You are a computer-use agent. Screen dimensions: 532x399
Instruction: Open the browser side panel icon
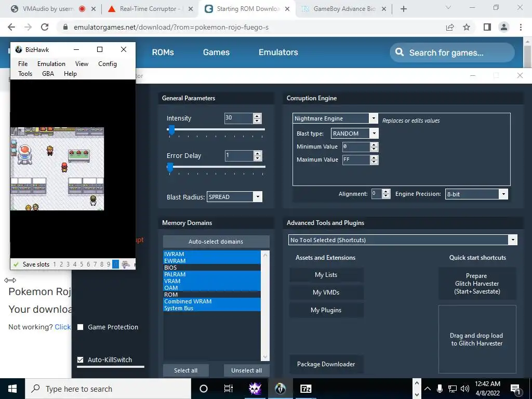click(487, 27)
